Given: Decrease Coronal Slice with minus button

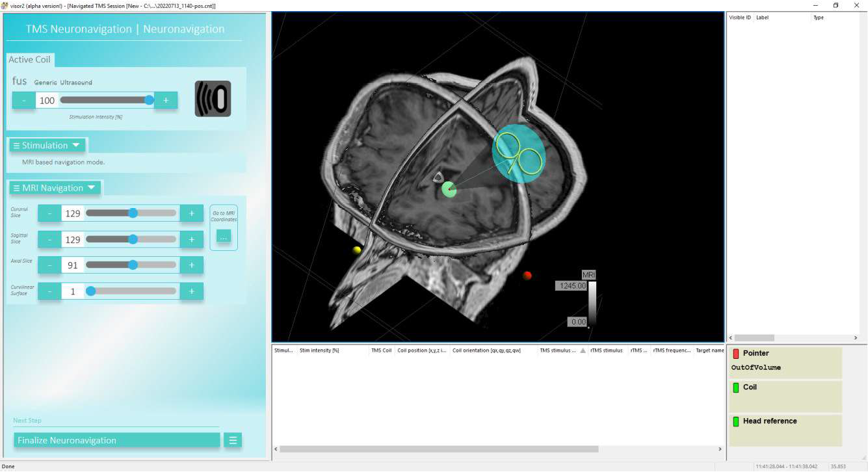Looking at the screenshot, I should pyautogui.click(x=49, y=213).
